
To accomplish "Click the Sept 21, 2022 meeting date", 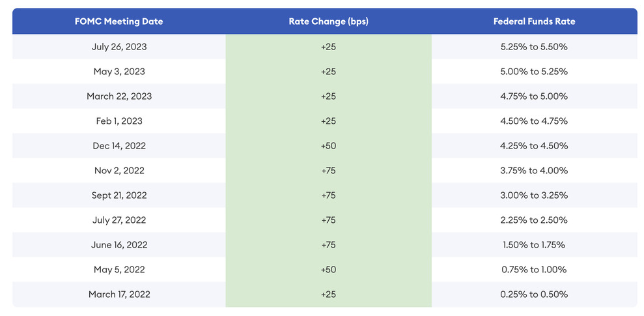I will 119,195.
